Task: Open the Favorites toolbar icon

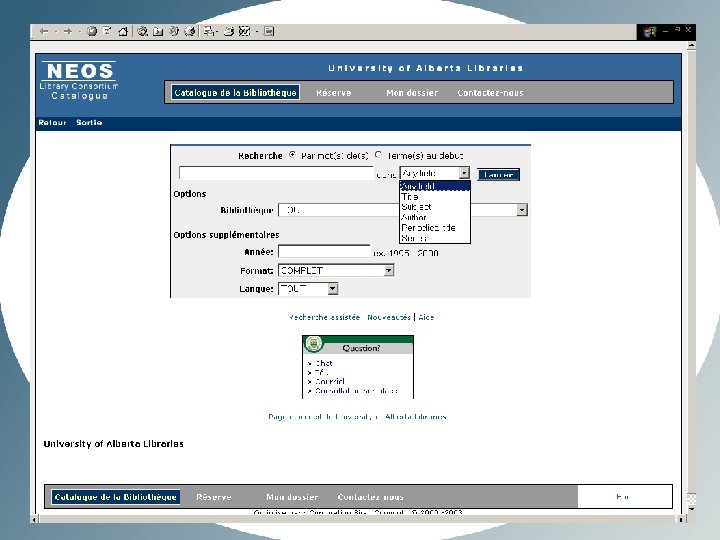Action: click(158, 31)
